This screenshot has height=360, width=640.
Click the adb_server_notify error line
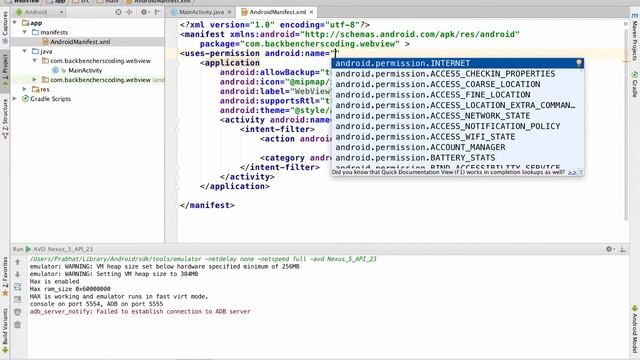[x=140, y=311]
